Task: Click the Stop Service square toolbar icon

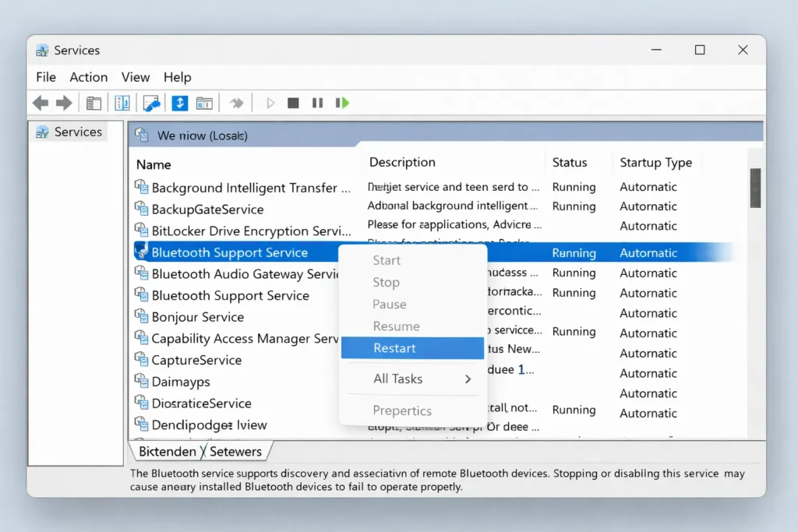Action: pos(293,103)
